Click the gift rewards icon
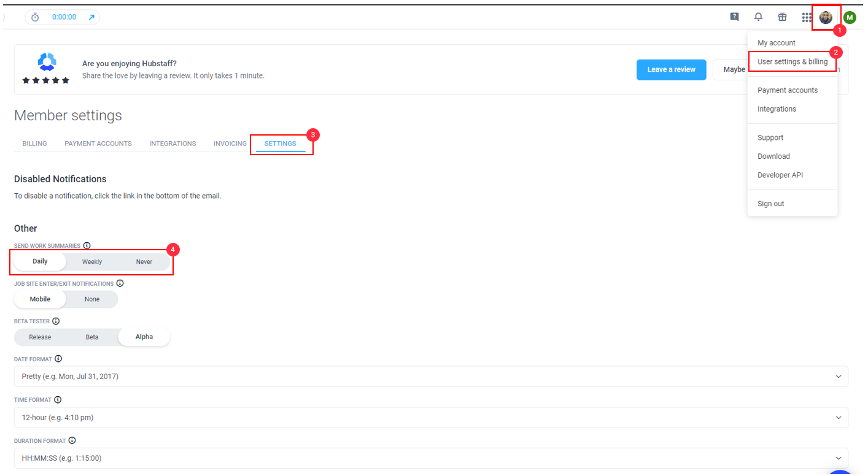Screen dimensions: 868x476 coord(782,17)
